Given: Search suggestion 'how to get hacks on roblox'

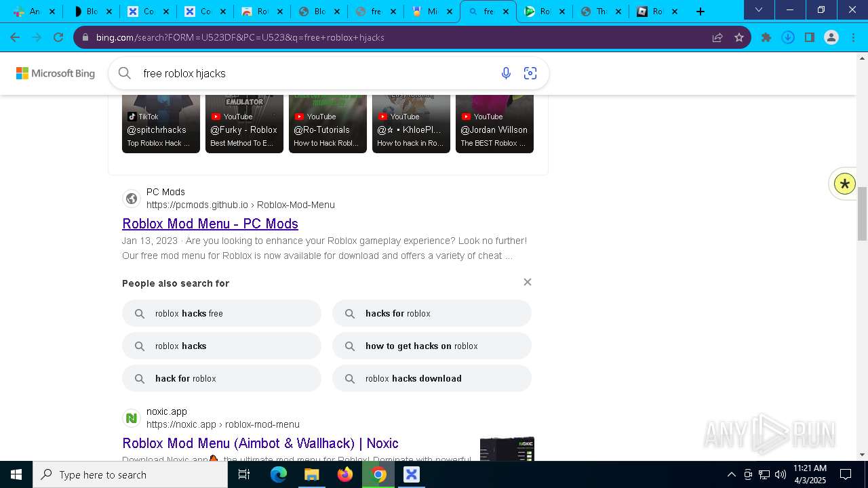Looking at the screenshot, I should coord(432,346).
